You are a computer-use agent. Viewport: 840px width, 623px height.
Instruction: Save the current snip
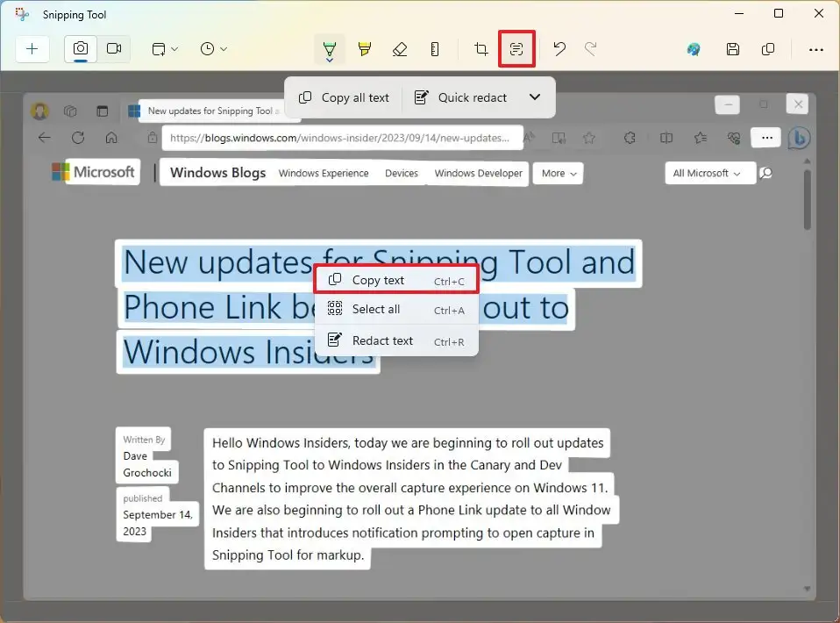(733, 49)
